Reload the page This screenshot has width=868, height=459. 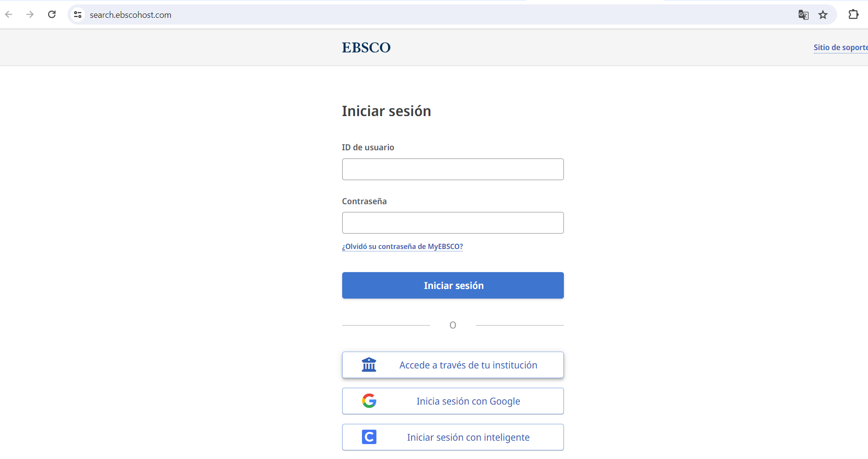52,14
